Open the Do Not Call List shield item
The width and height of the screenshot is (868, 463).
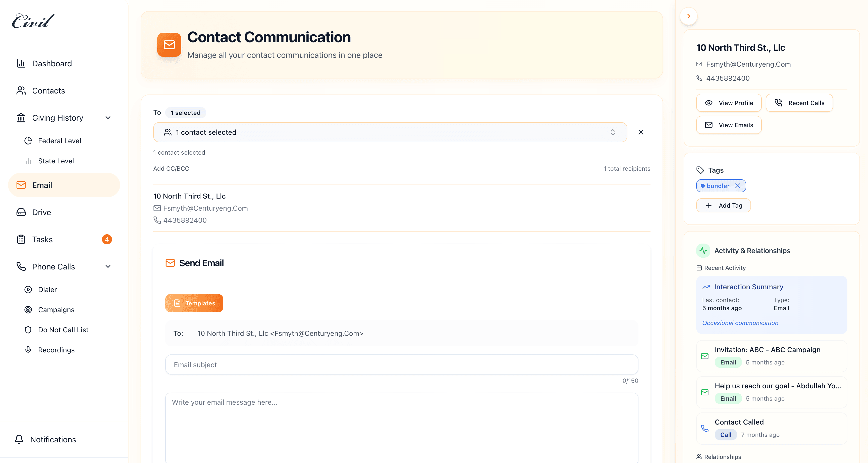[63, 330]
